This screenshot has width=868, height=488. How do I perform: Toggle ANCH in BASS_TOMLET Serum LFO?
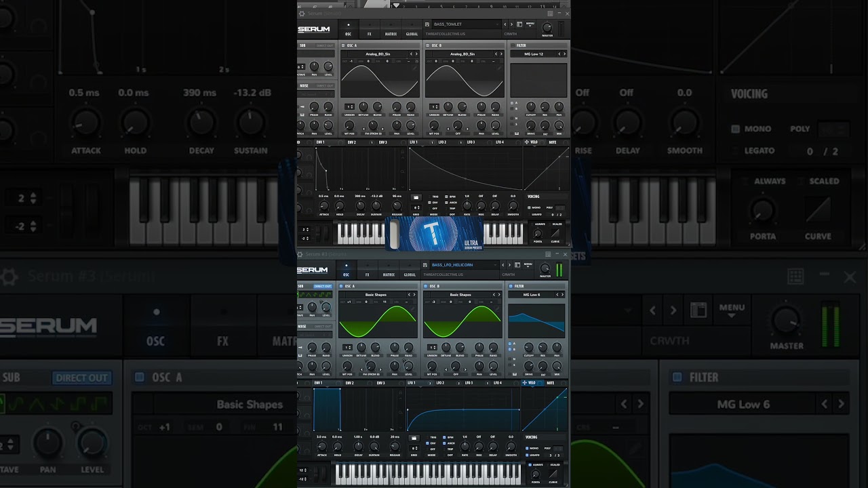(x=446, y=203)
